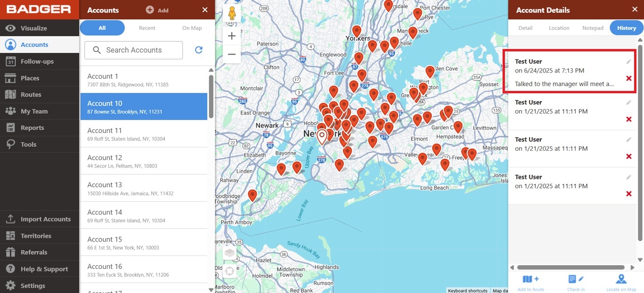
Task: Delete the 6/24/2025 history entry
Action: coord(628,79)
